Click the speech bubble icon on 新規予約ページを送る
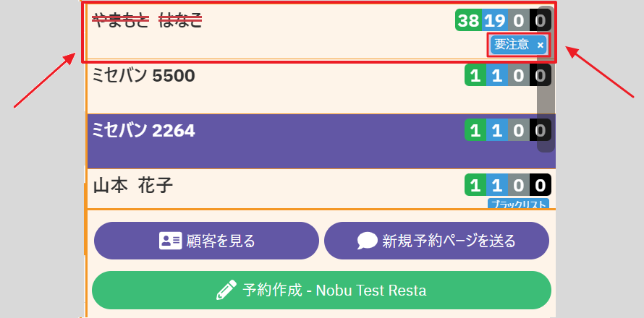The height and width of the screenshot is (318, 644). (368, 241)
